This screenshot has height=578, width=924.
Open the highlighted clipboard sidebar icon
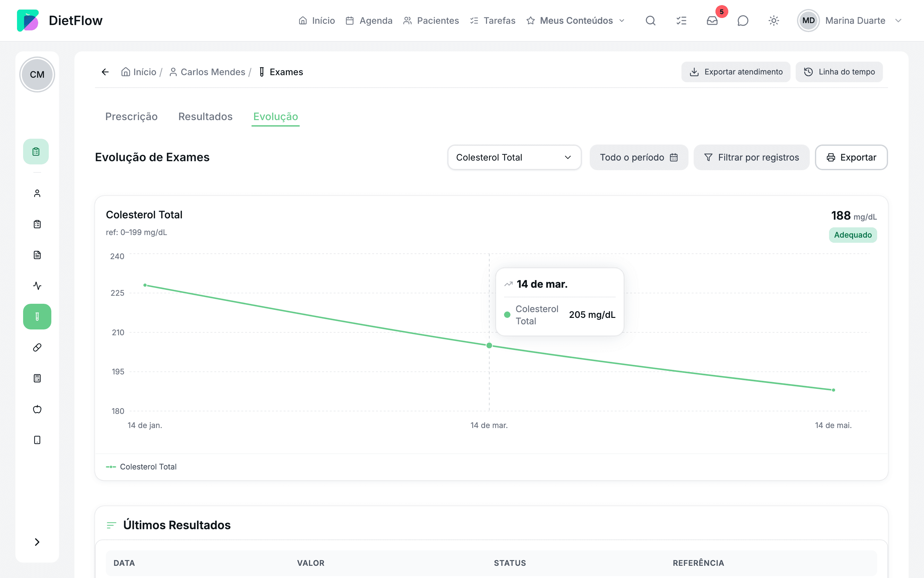point(36,152)
